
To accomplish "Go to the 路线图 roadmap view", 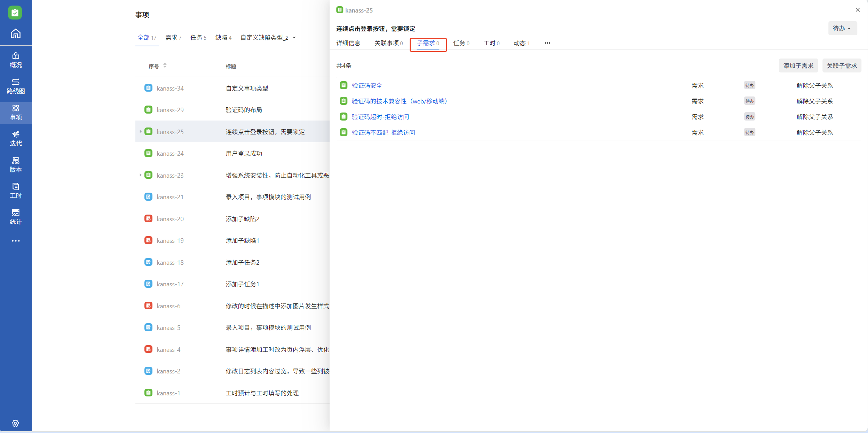I will click(16, 86).
